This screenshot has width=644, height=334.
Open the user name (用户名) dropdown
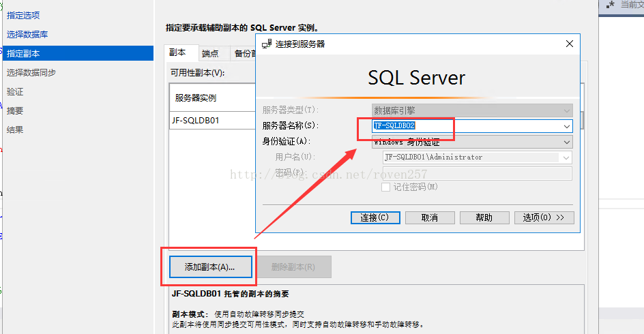566,157
